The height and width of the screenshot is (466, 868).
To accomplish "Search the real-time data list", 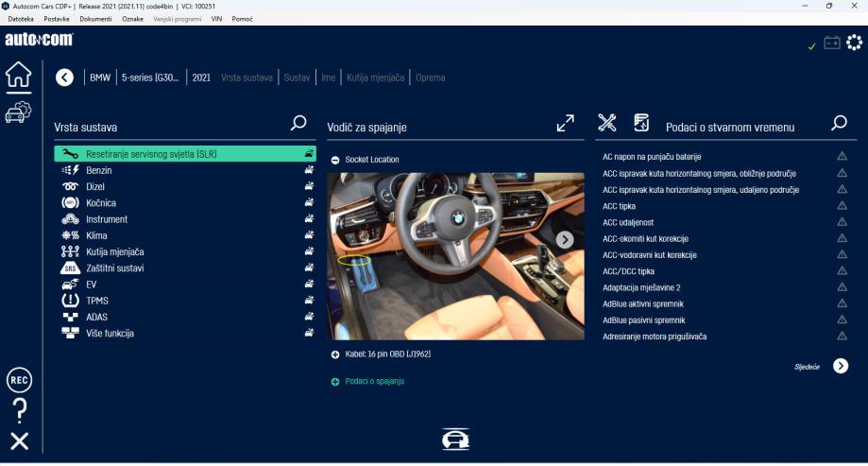I will click(x=840, y=123).
